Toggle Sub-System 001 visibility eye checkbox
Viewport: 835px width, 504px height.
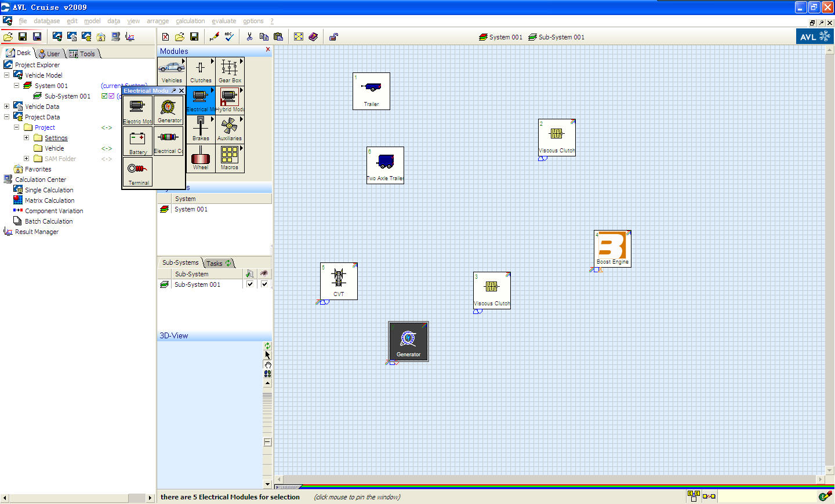(264, 284)
